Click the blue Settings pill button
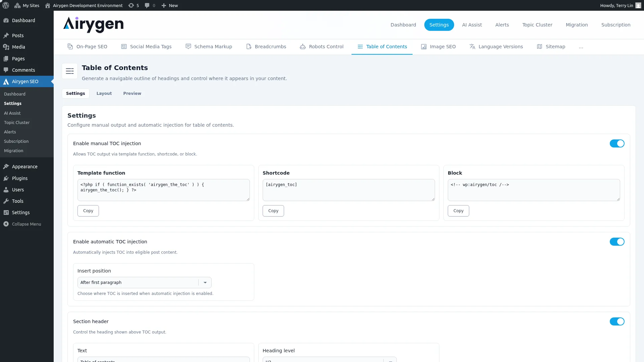 point(439,25)
